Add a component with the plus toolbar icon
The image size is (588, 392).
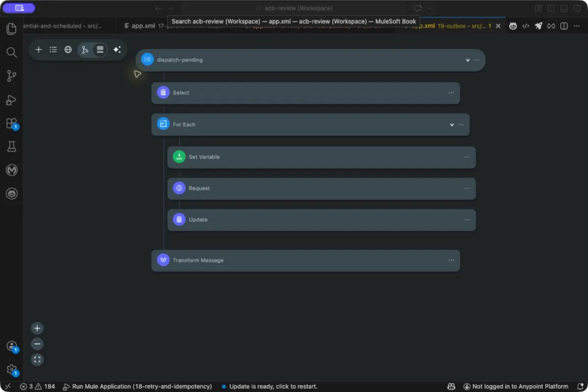[x=39, y=50]
